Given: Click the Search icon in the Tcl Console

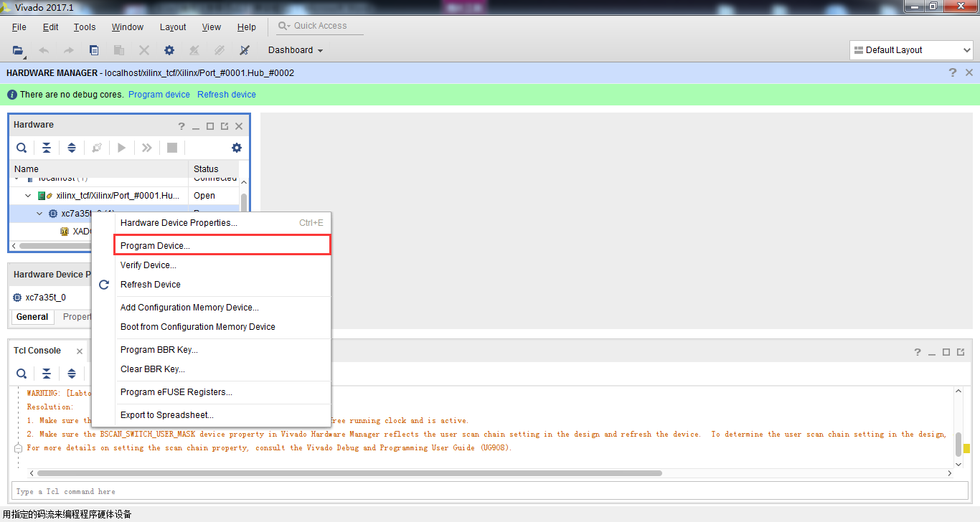Looking at the screenshot, I should (x=22, y=374).
